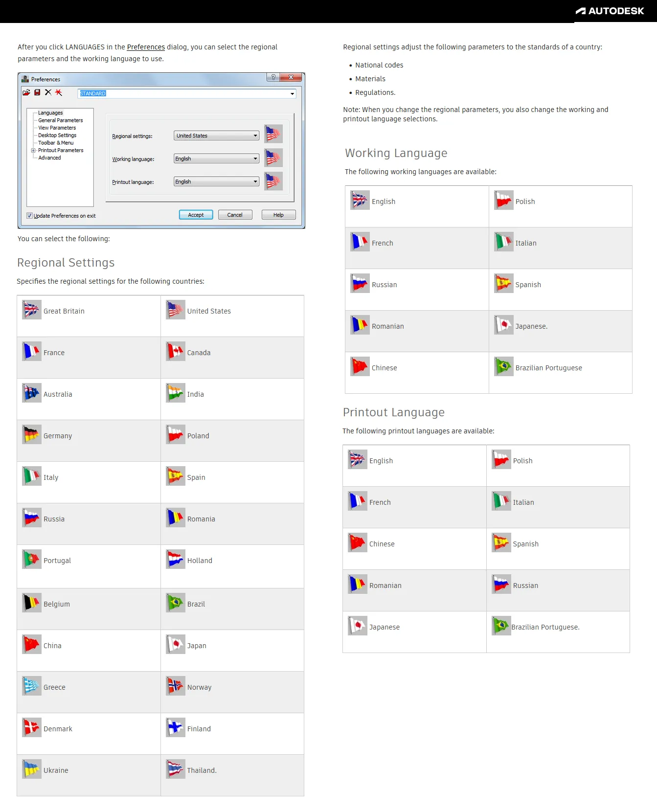Click the question mark help button in title bar
Image resolution: width=657 pixels, height=812 pixels.
coord(273,77)
